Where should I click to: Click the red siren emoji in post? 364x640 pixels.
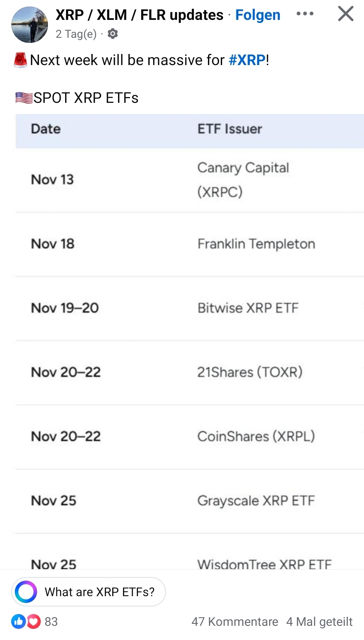point(21,60)
